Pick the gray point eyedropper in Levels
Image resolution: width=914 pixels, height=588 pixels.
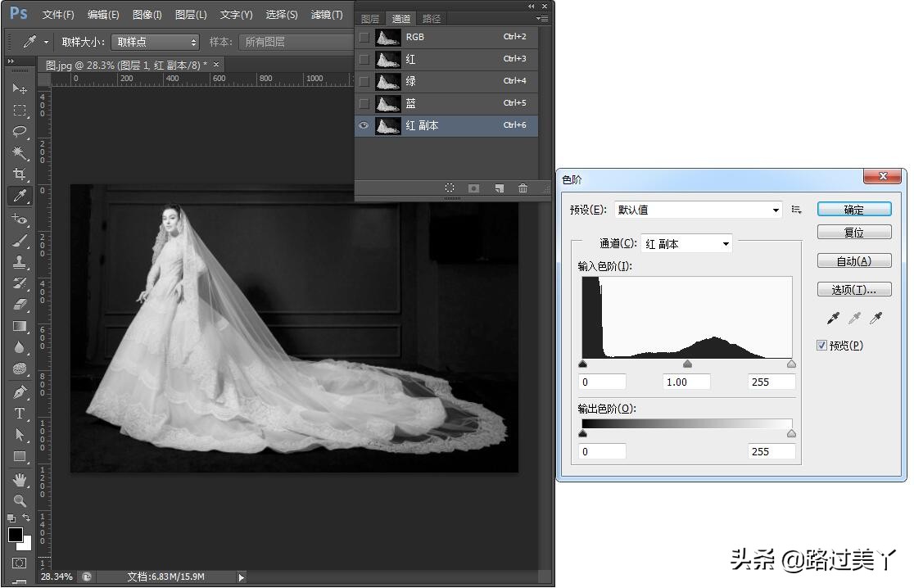pos(854,318)
